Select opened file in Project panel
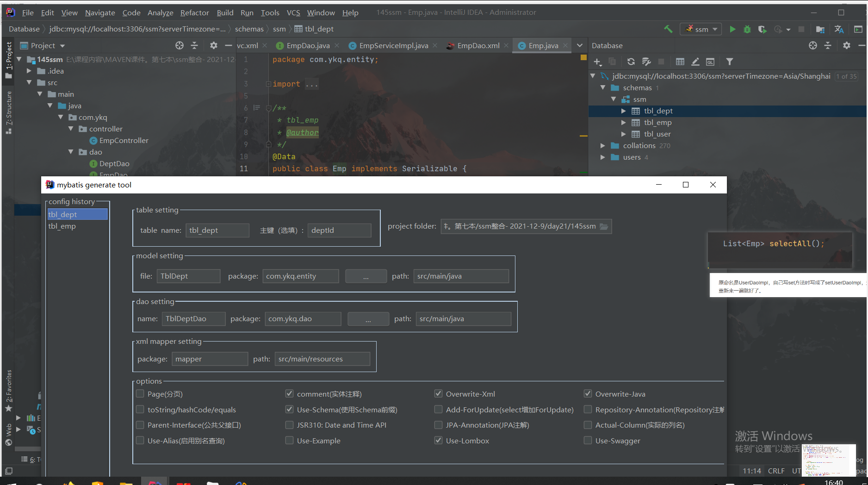 click(x=180, y=45)
